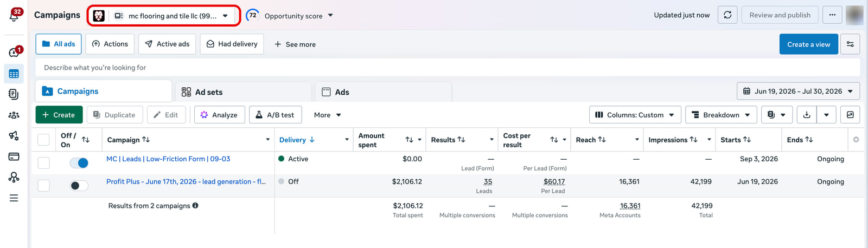This screenshot has width=868, height=248.
Task: Open Impressions column dropdown arrow
Action: 709,140
